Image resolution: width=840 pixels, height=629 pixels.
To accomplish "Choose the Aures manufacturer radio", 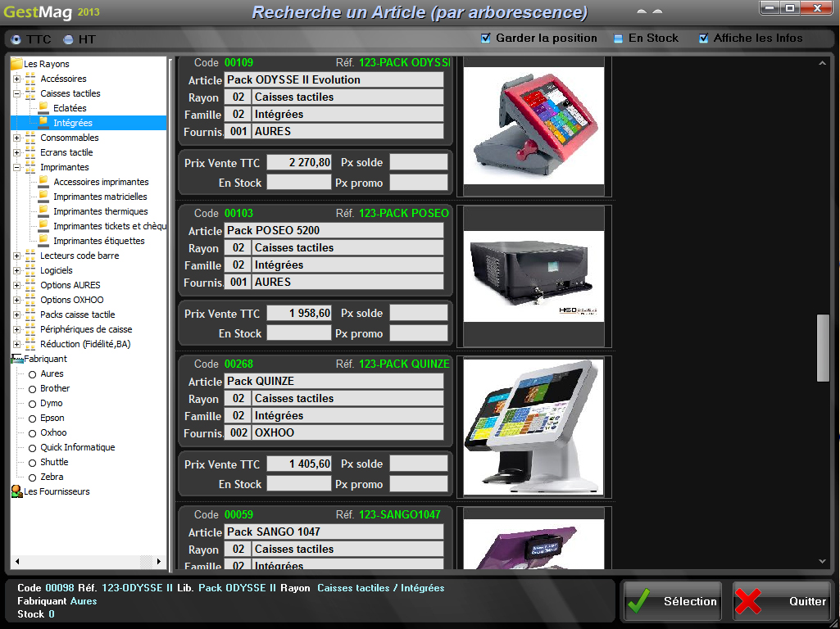I will click(x=32, y=374).
